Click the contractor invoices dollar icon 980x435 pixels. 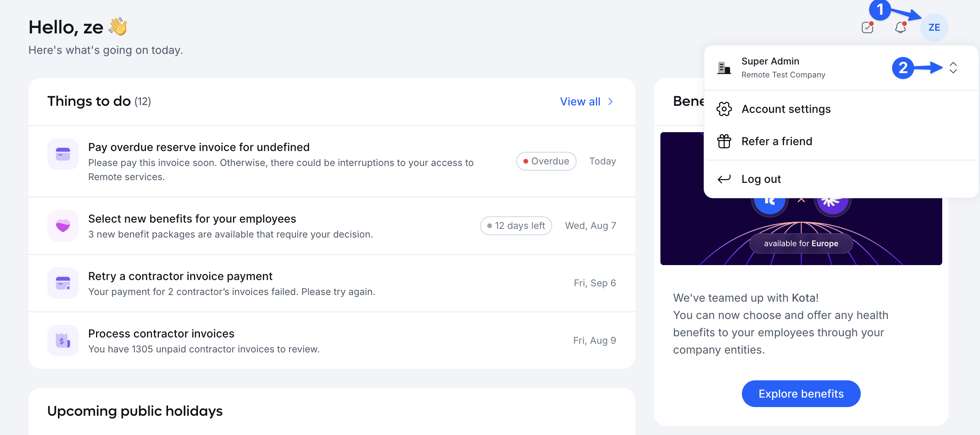tap(63, 341)
